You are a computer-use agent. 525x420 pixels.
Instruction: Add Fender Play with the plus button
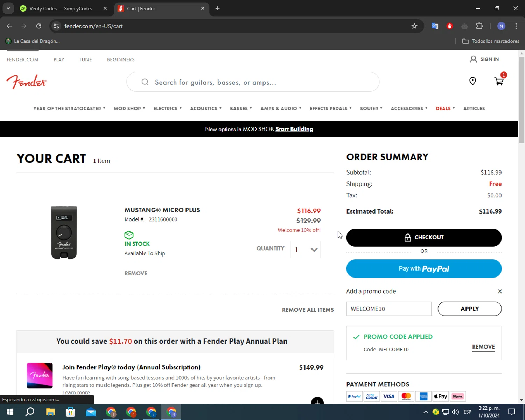pos(317,401)
